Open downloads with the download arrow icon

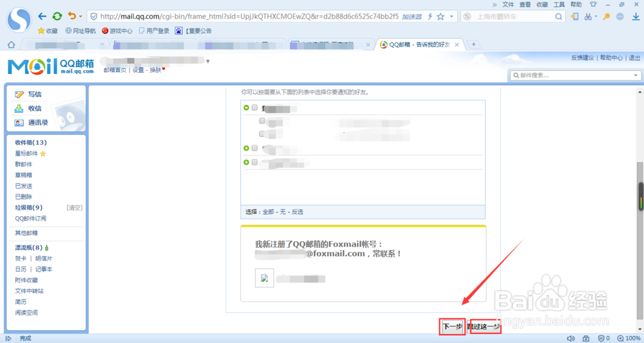coord(636,17)
